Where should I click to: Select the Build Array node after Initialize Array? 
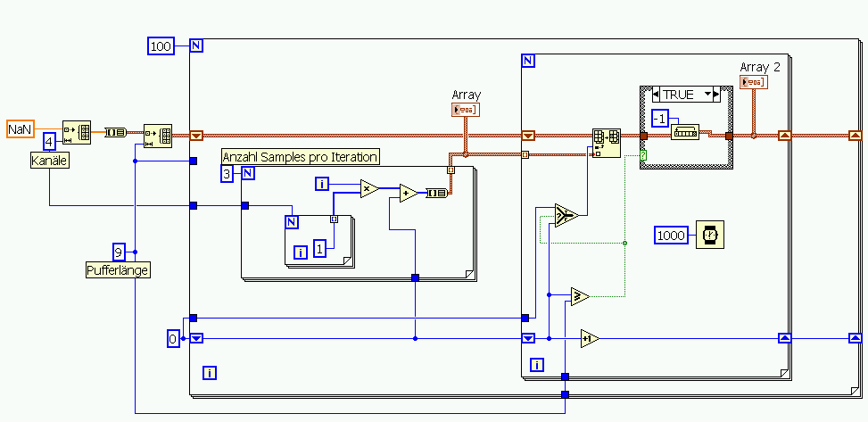[x=116, y=132]
